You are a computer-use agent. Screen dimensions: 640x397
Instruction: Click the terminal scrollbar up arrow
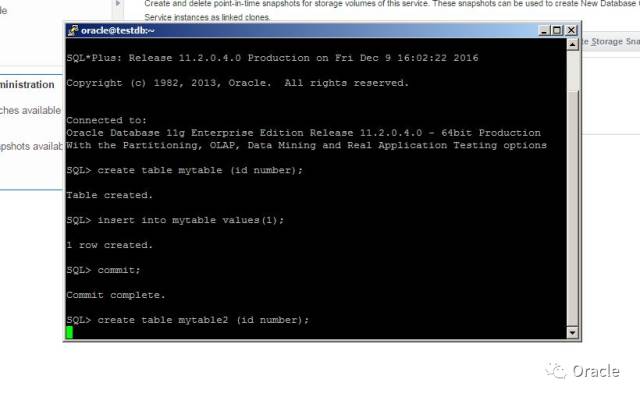coord(572,44)
